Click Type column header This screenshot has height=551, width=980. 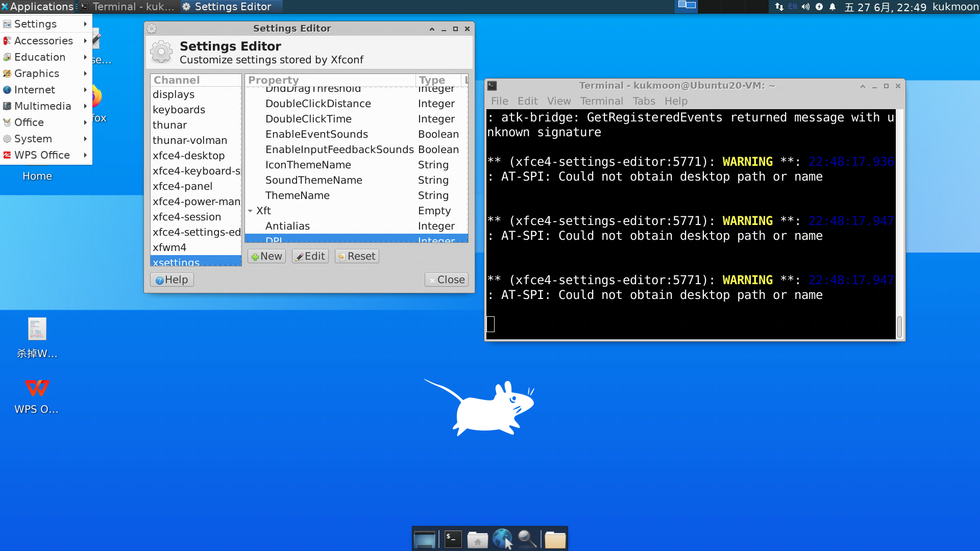coord(438,80)
